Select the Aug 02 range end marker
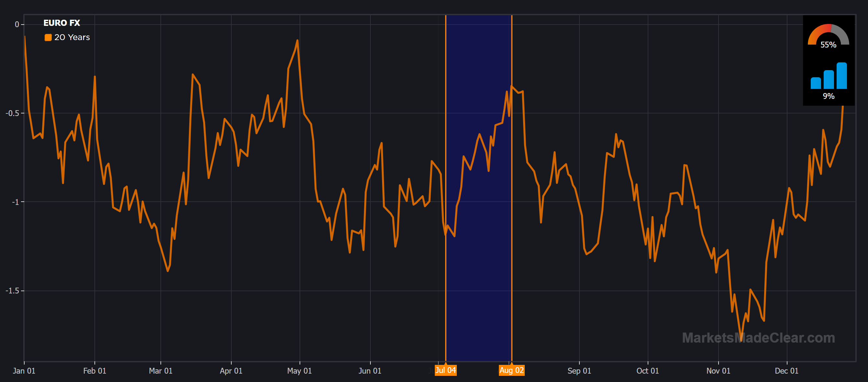The height and width of the screenshot is (382, 868). click(511, 370)
